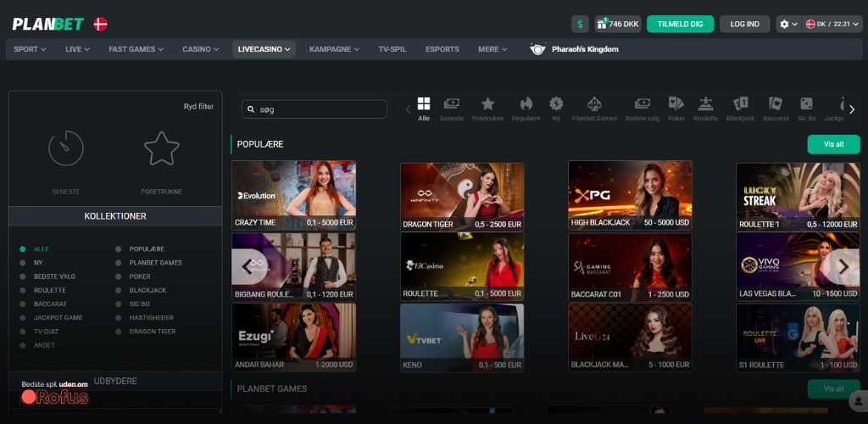Open the green dollar payment icon
This screenshot has height=424, width=868.
pos(580,24)
